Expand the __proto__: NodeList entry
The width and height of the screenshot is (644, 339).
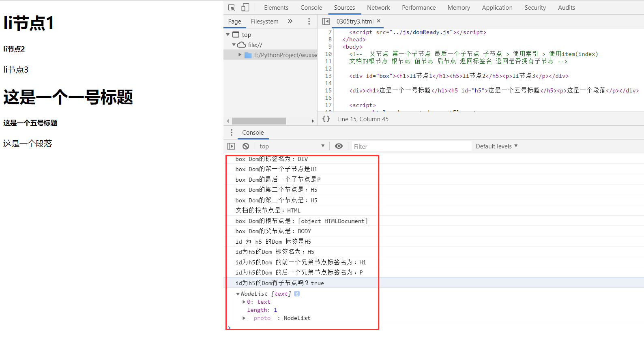click(244, 318)
